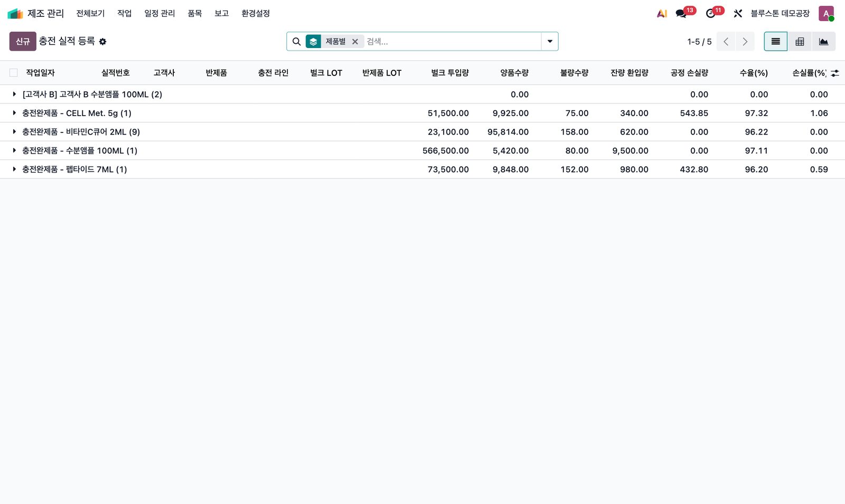This screenshot has width=845, height=504.
Task: Open the optional columns adjust icon
Action: pos(834,73)
